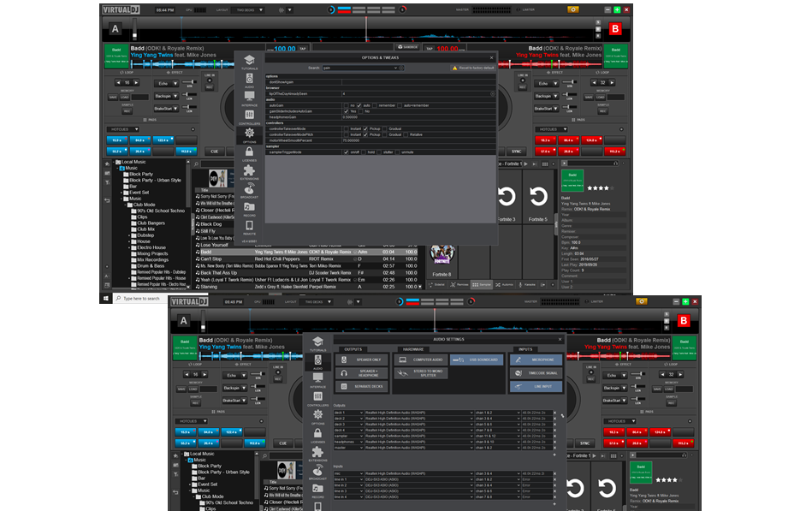Open Extensions page in Audio Settings sidebar
The height and width of the screenshot is (511, 812).
[318, 454]
